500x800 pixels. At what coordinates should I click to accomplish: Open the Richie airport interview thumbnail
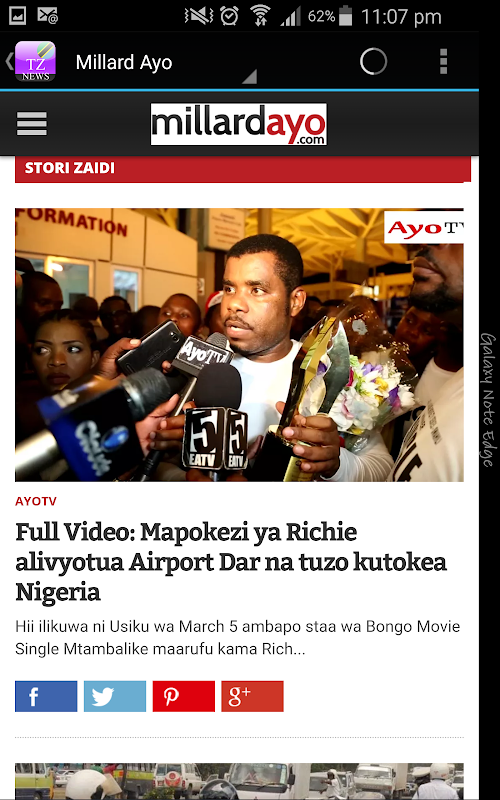[239, 345]
